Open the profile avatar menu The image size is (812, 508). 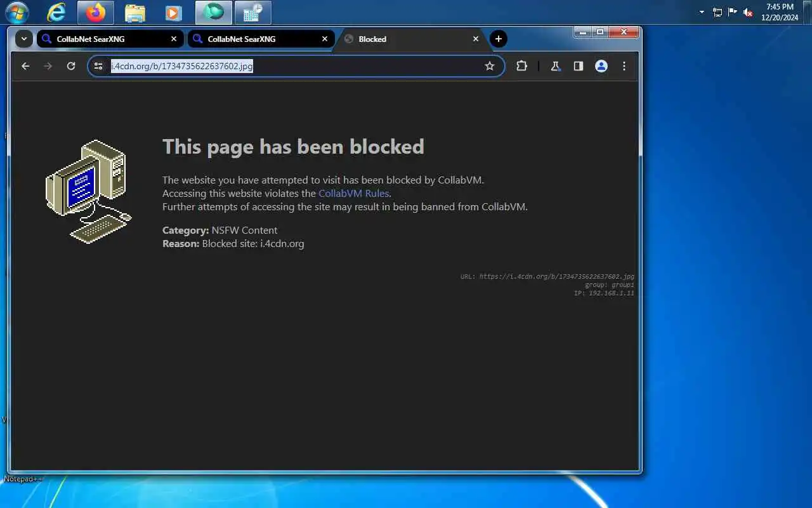pyautogui.click(x=601, y=66)
